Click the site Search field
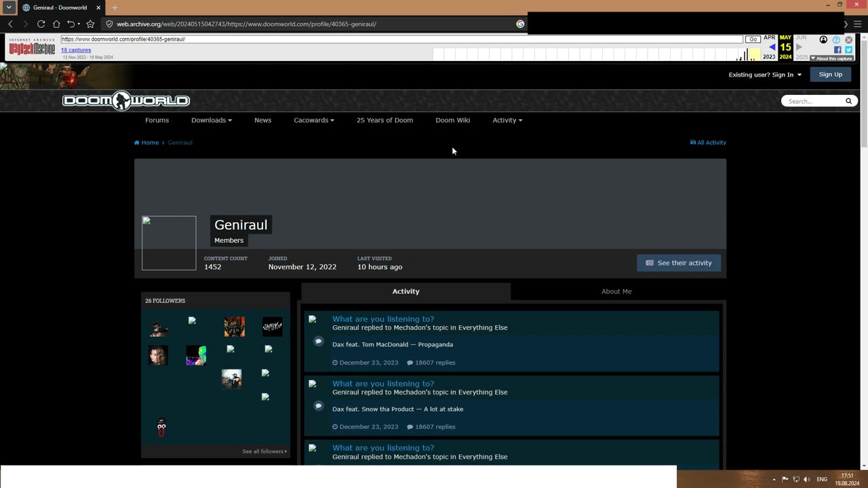Screen dimensions: 868x488 (x=812, y=101)
